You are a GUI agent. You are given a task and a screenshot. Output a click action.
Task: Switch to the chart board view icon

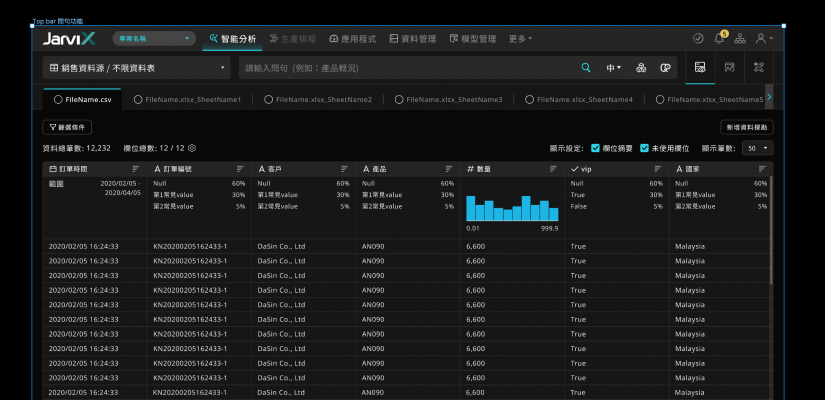tap(729, 67)
